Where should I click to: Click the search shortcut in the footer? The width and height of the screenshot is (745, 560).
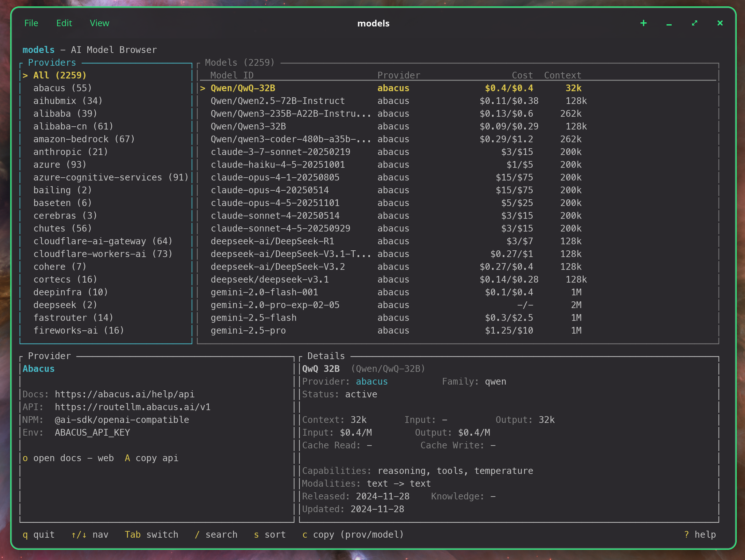[x=217, y=535]
